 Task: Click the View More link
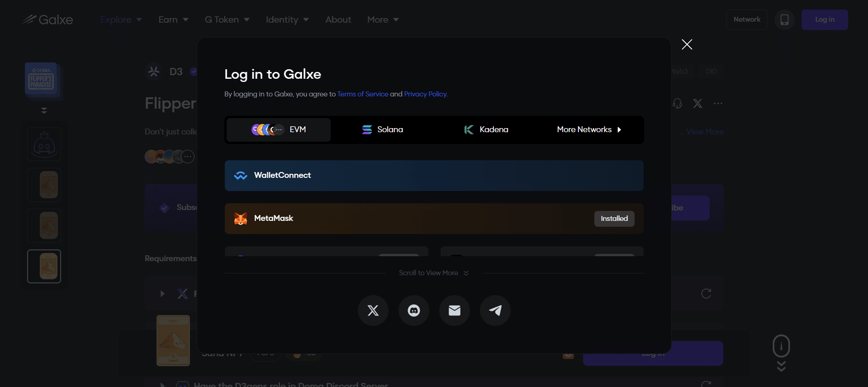click(x=705, y=132)
